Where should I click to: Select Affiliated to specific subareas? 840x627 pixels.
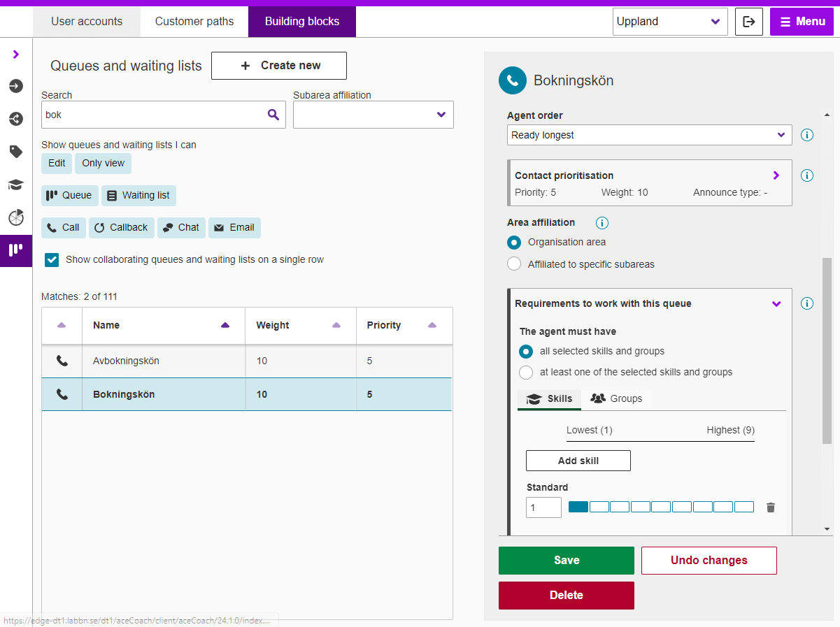pos(514,264)
